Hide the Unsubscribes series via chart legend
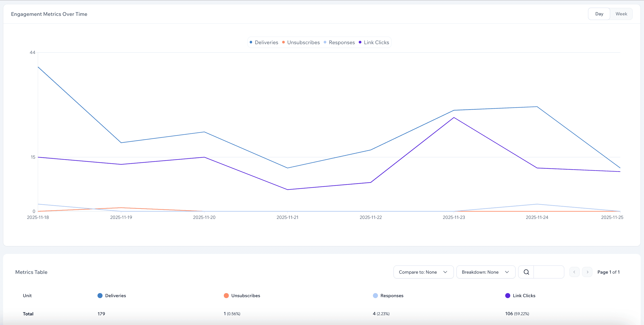The height and width of the screenshot is (325, 644). (303, 42)
